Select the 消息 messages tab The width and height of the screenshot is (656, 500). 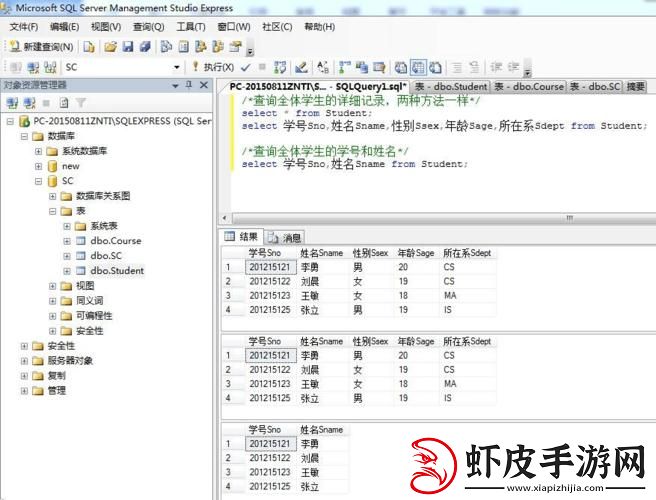pos(284,238)
